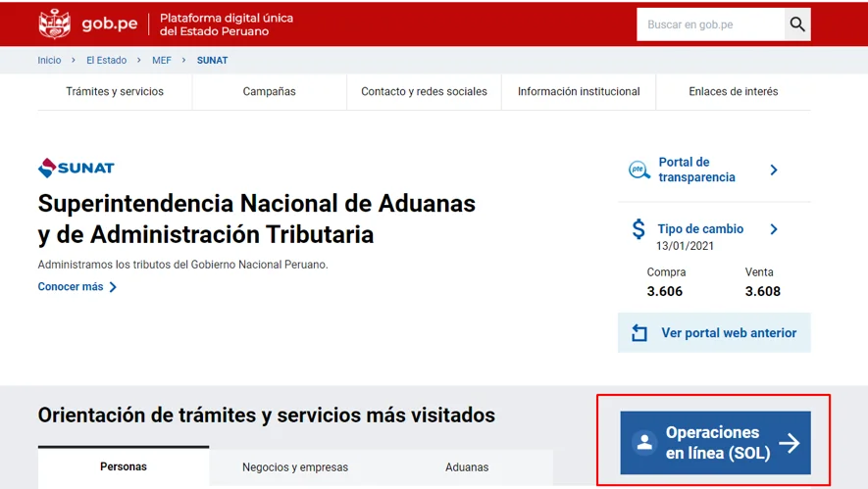Viewport: 868px width, 489px height.
Task: Click the dollar sign Tipo de cambio icon
Action: pos(638,229)
